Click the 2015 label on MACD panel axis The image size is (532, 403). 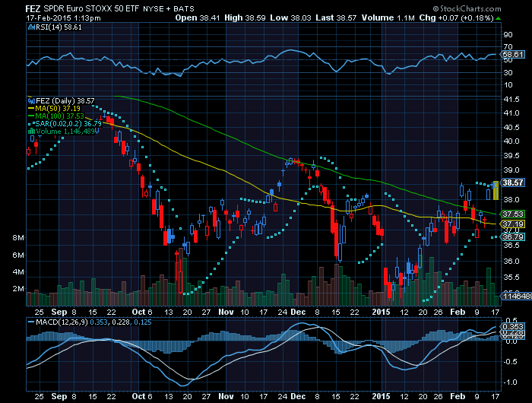(x=381, y=396)
